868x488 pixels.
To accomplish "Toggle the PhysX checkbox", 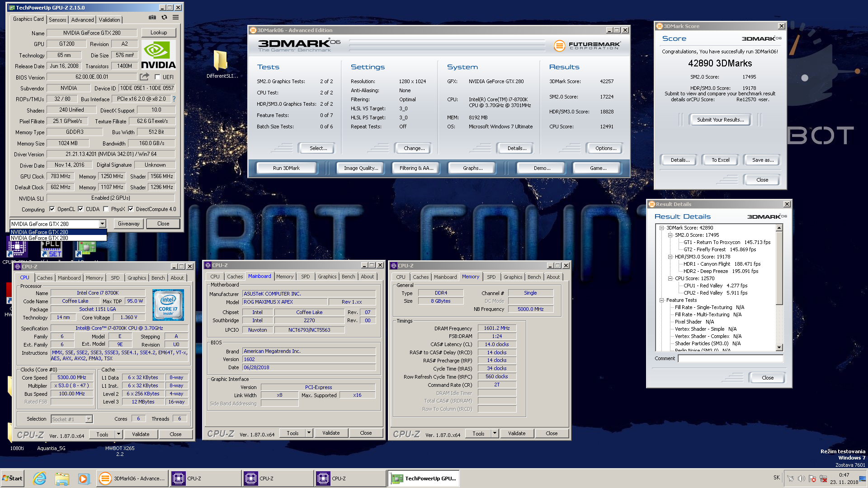I will (x=106, y=209).
